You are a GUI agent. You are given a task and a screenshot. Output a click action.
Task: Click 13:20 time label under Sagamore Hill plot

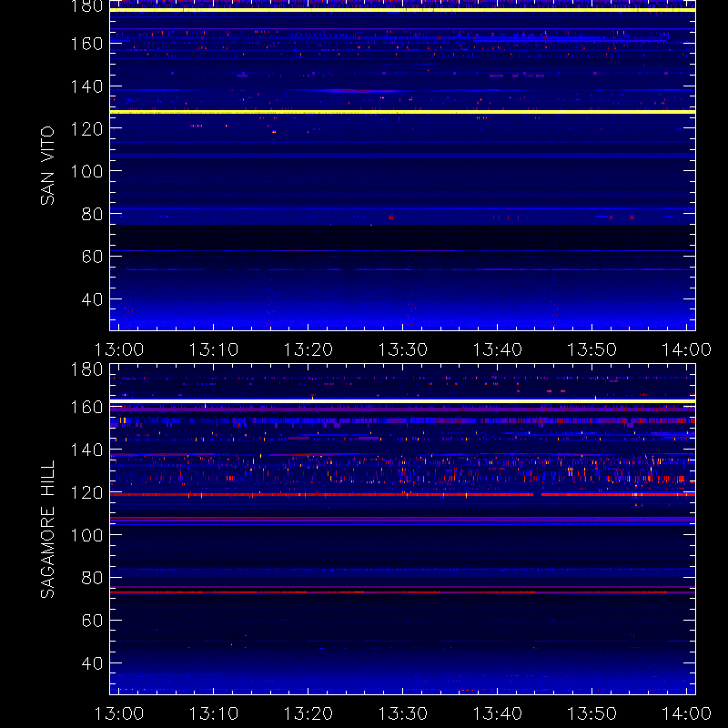point(308,713)
